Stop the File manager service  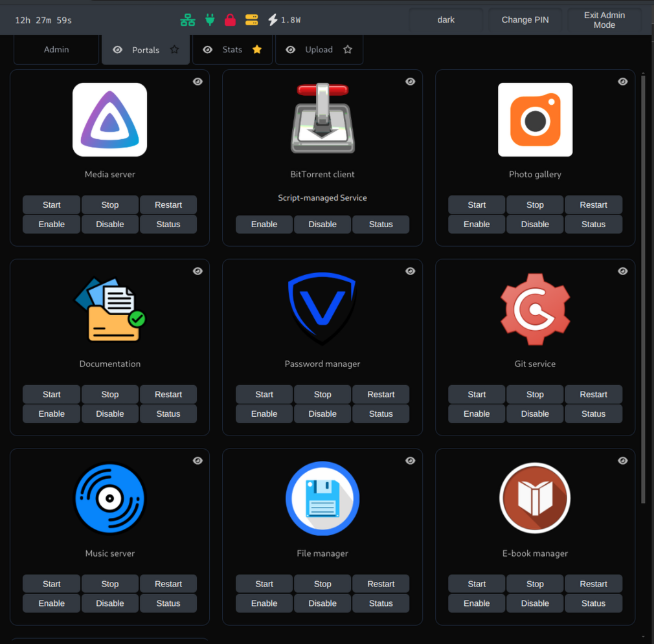(322, 584)
